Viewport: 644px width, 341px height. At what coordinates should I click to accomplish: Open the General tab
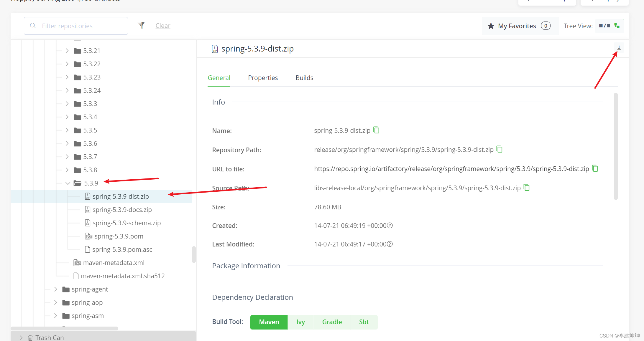219,78
